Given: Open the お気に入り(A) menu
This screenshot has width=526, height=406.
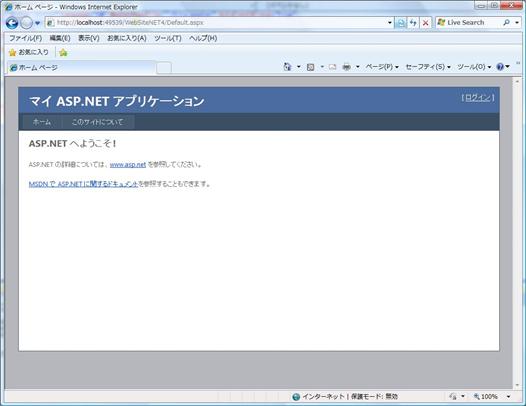Looking at the screenshot, I should pyautogui.click(x=127, y=38).
